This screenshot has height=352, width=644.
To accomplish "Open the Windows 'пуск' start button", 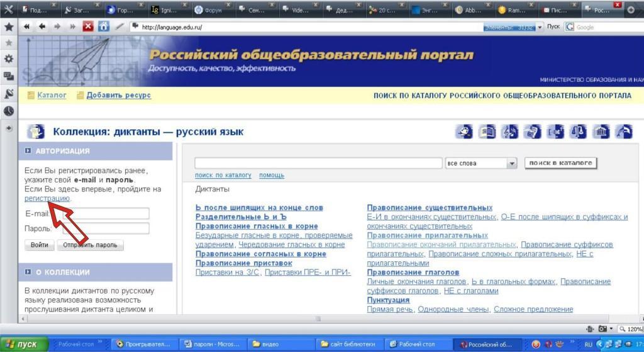I will click(24, 344).
